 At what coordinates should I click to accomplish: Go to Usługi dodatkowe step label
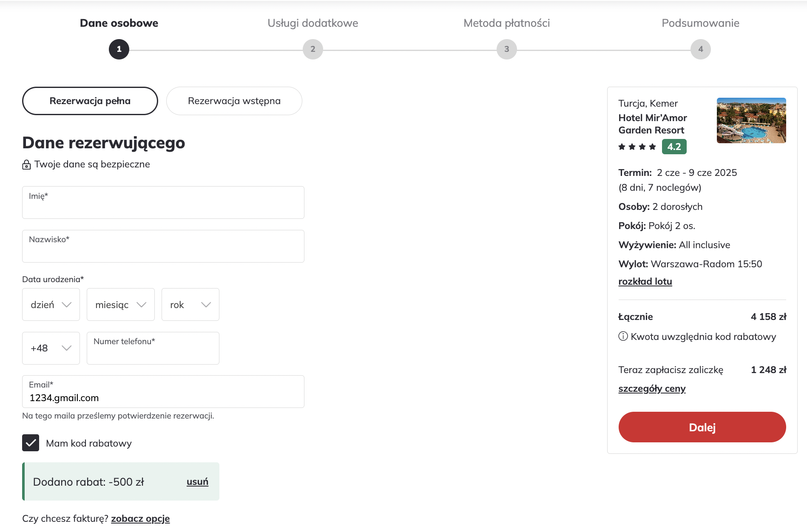pos(313,23)
